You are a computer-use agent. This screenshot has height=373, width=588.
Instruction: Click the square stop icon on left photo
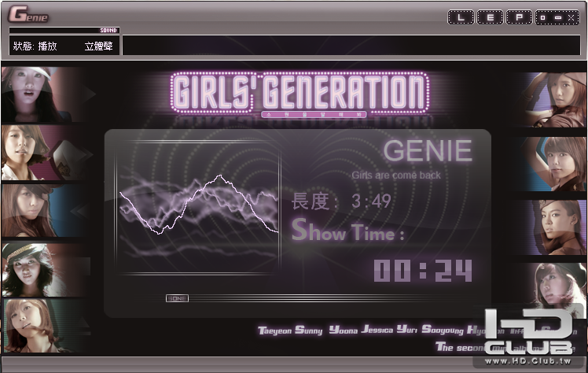pyautogui.click(x=83, y=266)
